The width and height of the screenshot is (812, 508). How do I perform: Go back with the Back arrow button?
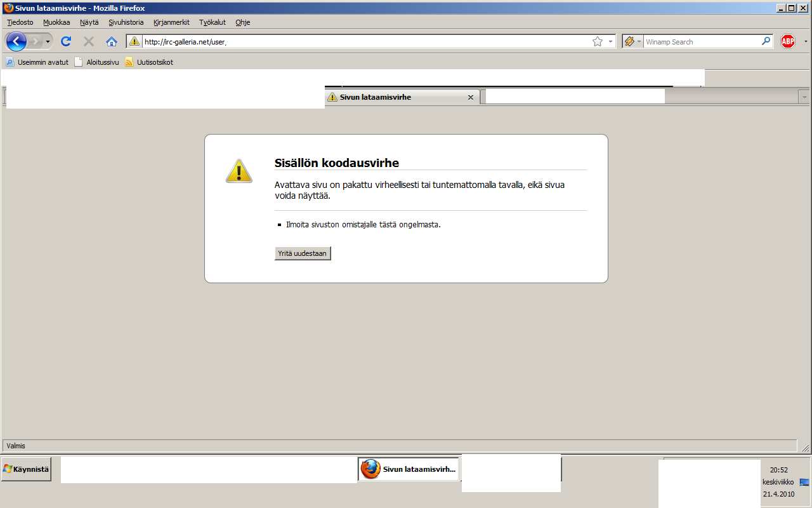pyautogui.click(x=16, y=41)
